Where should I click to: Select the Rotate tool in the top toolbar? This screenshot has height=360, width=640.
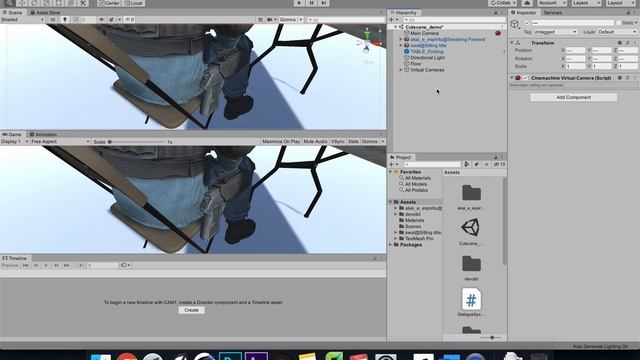click(34, 3)
